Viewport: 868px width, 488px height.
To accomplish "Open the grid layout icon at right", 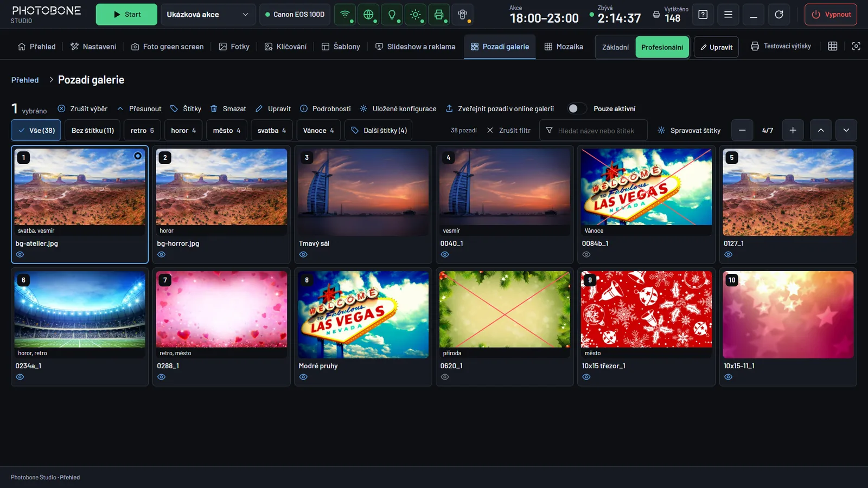I will [x=833, y=47].
